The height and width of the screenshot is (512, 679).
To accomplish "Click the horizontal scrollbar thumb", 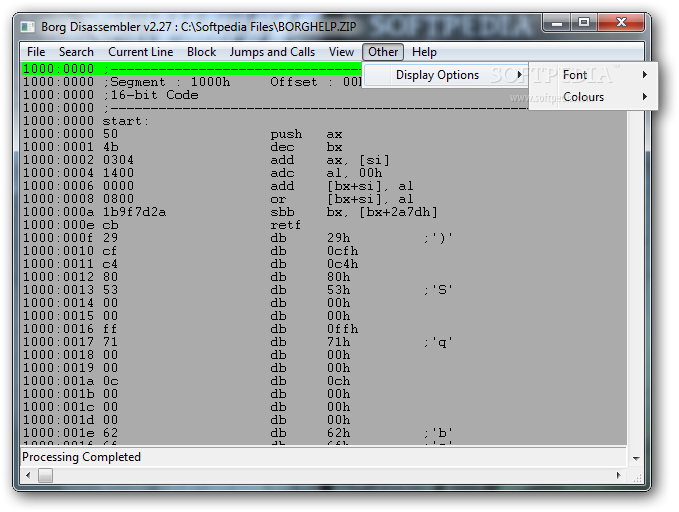I will point(45,475).
